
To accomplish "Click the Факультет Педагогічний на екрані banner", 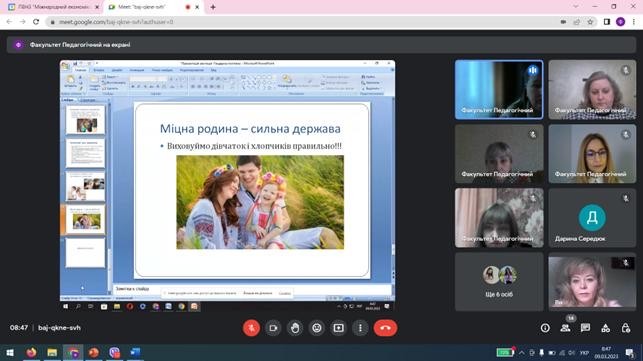I will click(321, 45).
